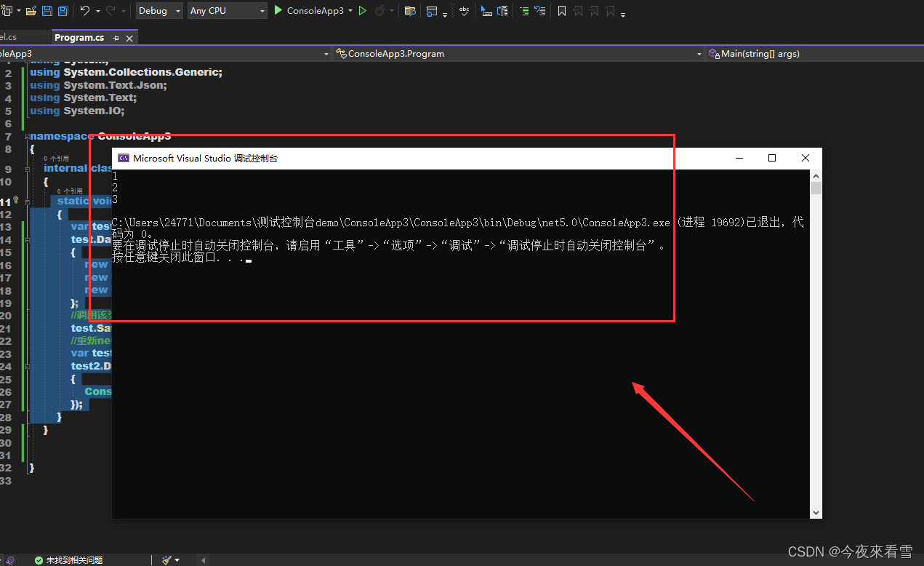Run ConsoleApp3 without debugging
This screenshot has height=566, width=924.
tap(362, 10)
